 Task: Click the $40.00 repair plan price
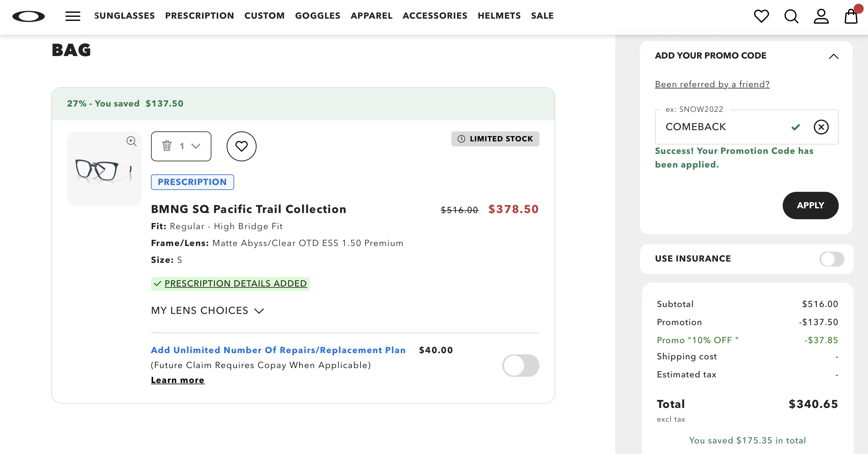coord(436,350)
